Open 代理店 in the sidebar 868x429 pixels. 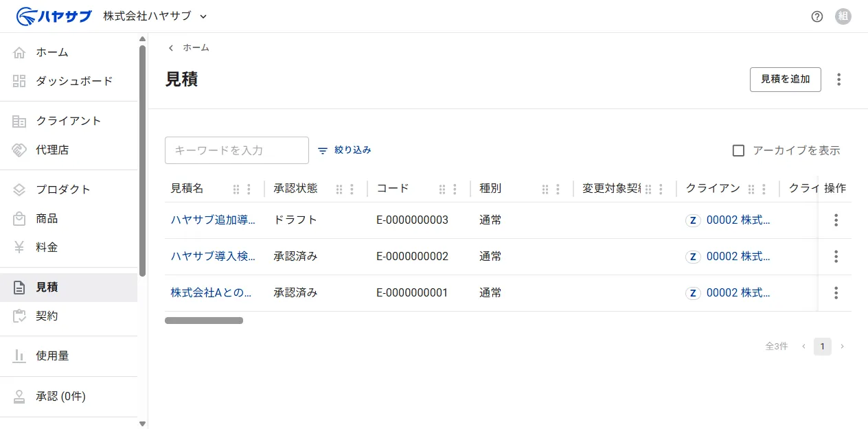pyautogui.click(x=69, y=150)
